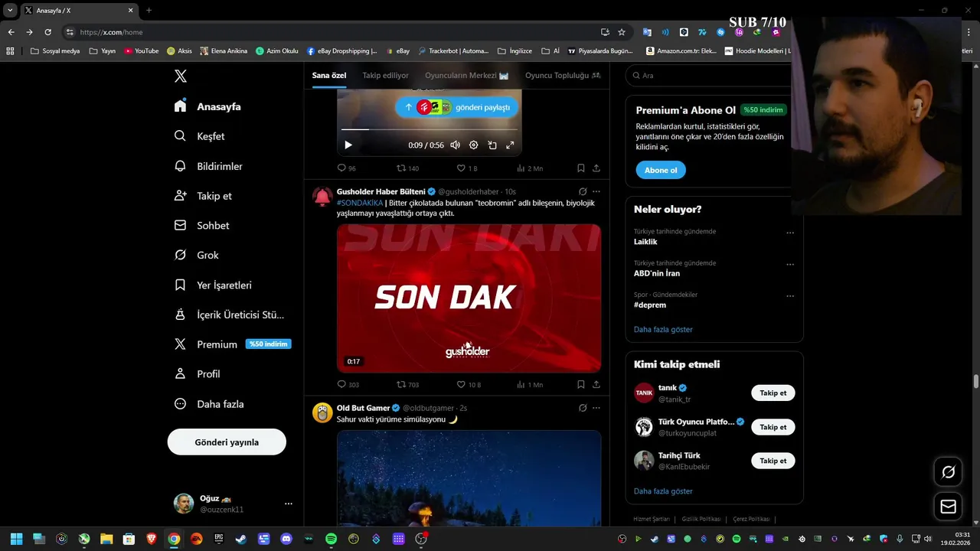Expand Daha fazla menu in sidebar
This screenshot has height=551, width=980.
pos(209,404)
